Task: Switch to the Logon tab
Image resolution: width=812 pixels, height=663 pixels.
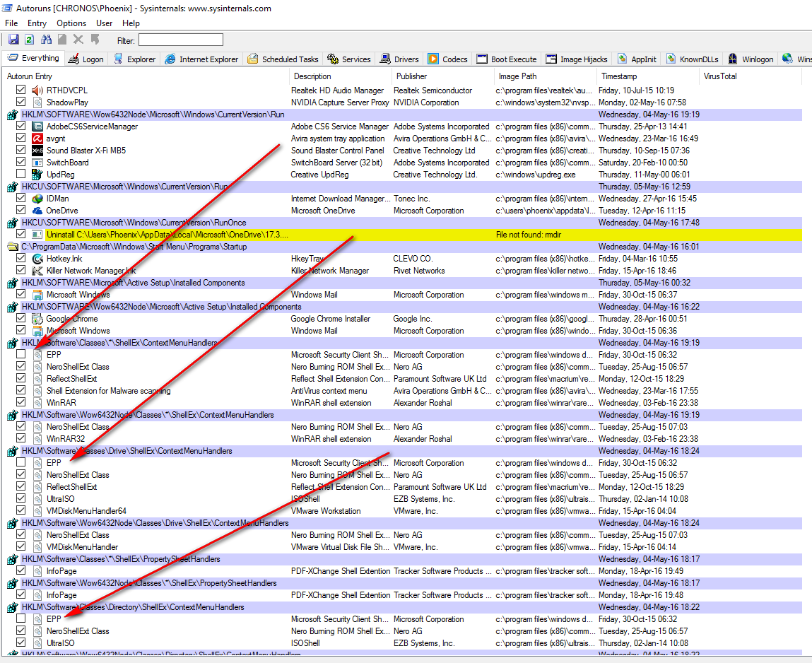Action: (x=87, y=59)
